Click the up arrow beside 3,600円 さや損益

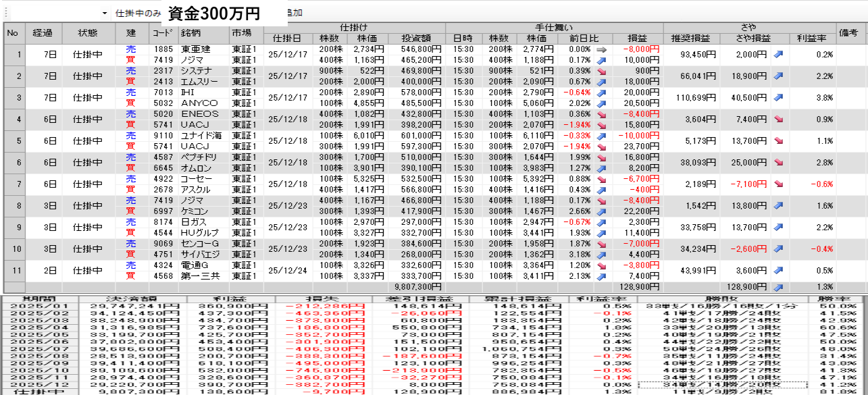[778, 271]
